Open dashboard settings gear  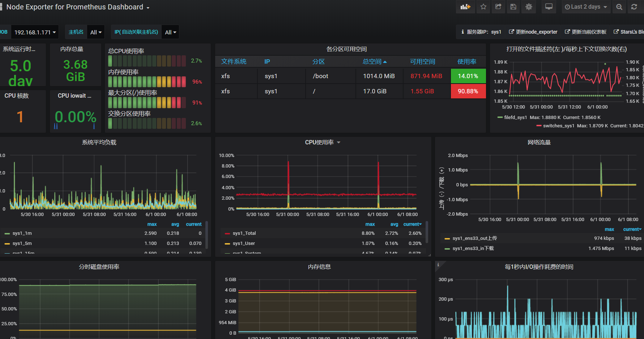tap(529, 7)
